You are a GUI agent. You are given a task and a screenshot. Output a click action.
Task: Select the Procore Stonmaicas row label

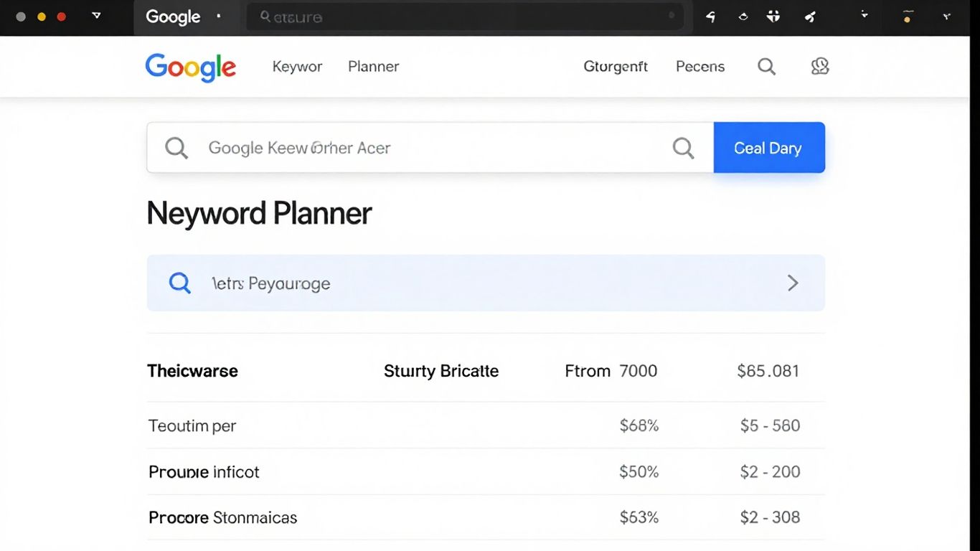click(222, 517)
